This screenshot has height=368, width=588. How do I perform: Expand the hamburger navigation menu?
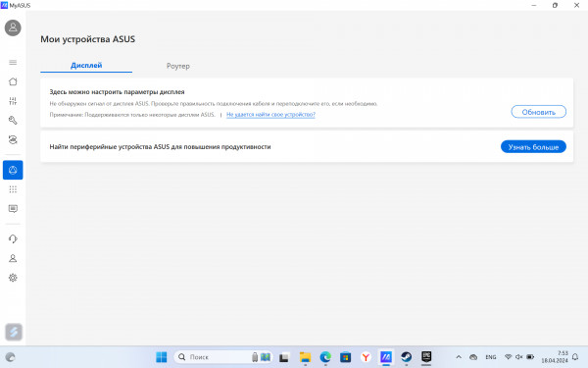pyautogui.click(x=13, y=63)
